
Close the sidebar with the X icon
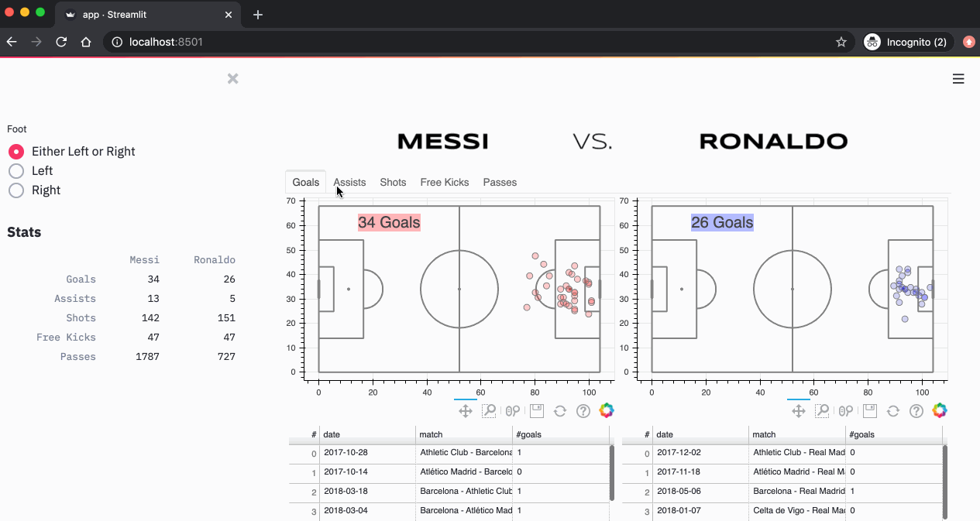232,78
